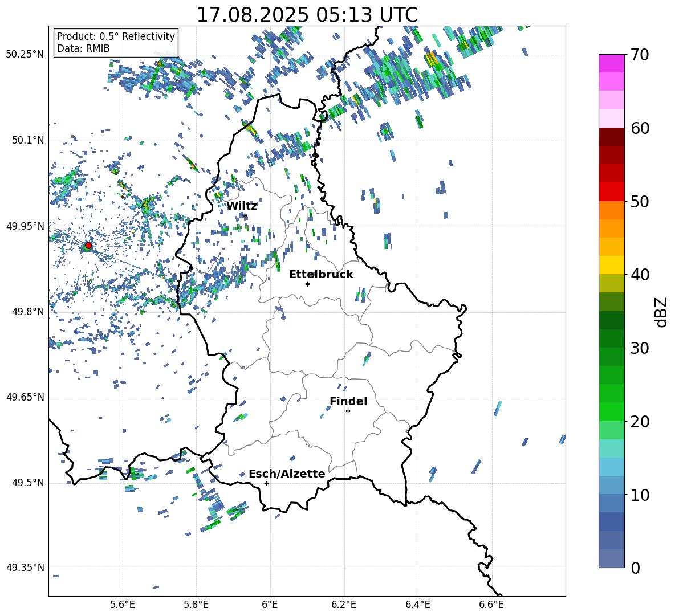
Task: Click the 5.8°E longitude label
Action: (196, 605)
